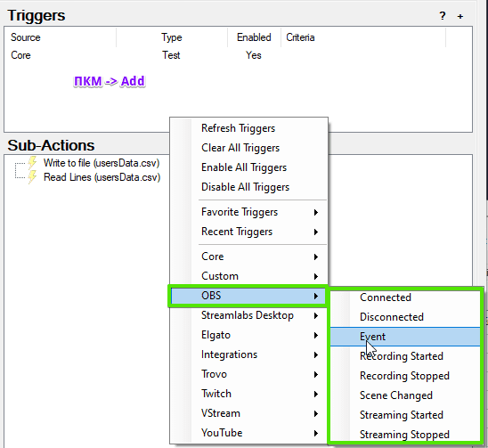Expand the Trovo submenu
Screen dimensions: 488x448
[x=248, y=374]
